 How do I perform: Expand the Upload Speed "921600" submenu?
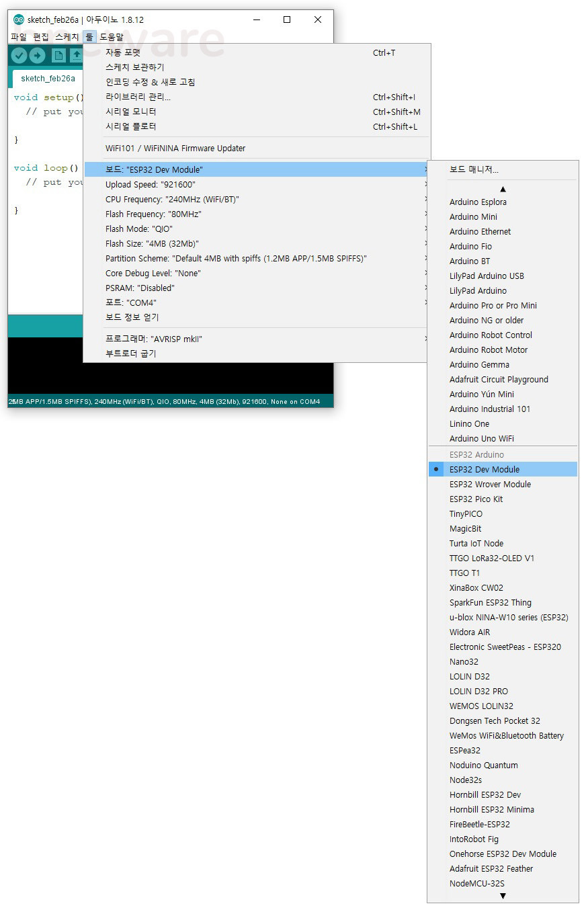pyautogui.click(x=257, y=184)
